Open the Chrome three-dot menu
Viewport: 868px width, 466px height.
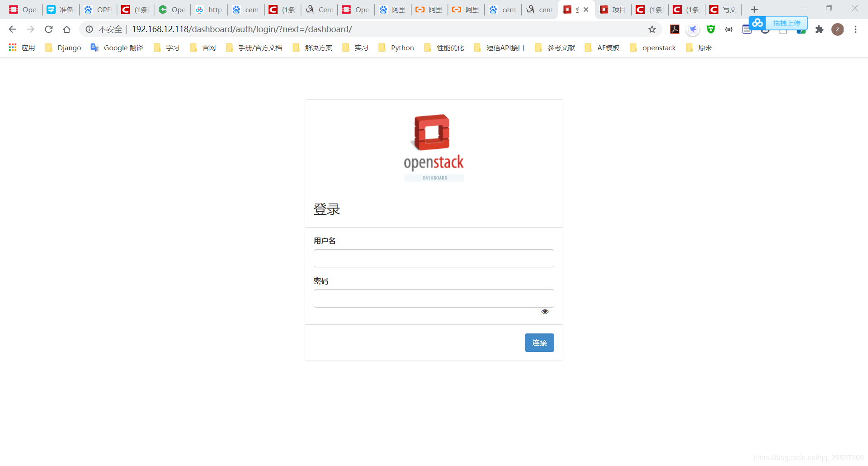(855, 29)
